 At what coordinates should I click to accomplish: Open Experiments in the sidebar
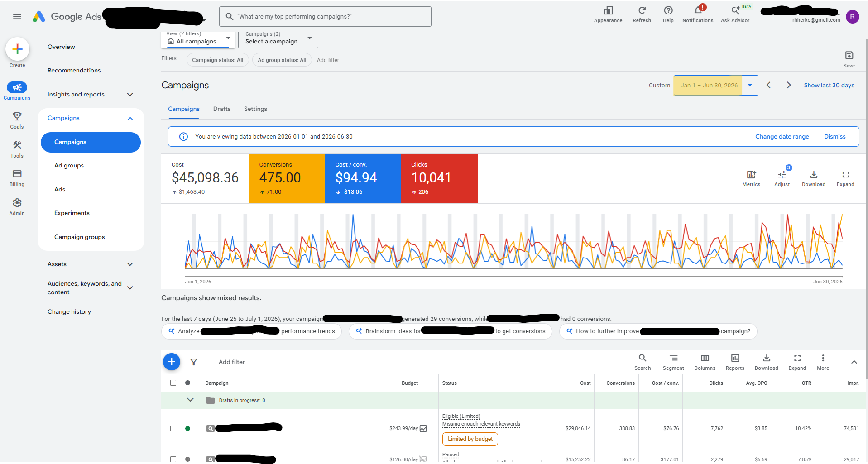tap(72, 213)
